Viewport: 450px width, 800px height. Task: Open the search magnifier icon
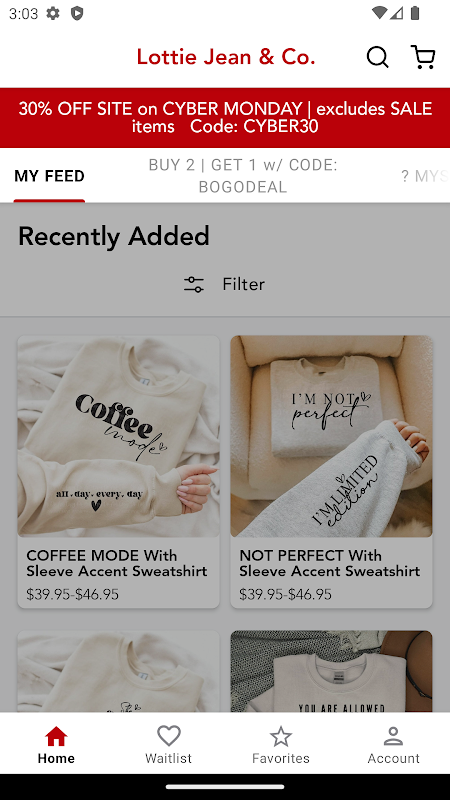378,57
